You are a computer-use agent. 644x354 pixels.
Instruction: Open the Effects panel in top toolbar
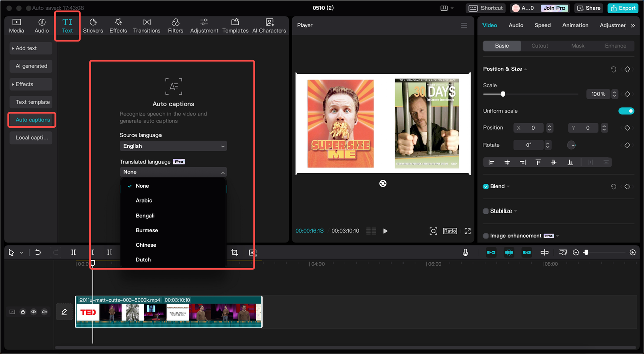(x=118, y=26)
